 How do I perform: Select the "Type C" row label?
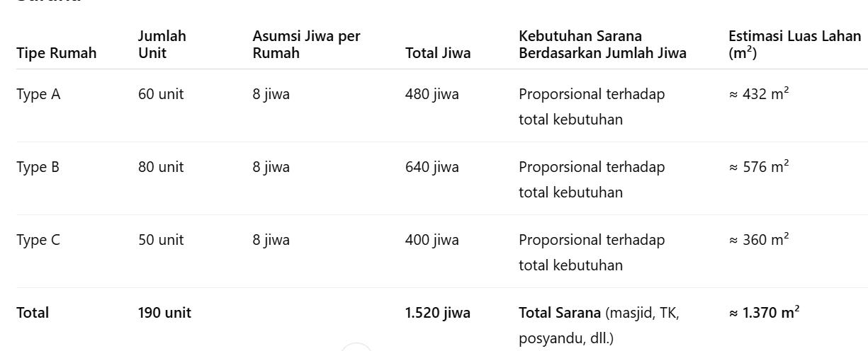pos(38,240)
